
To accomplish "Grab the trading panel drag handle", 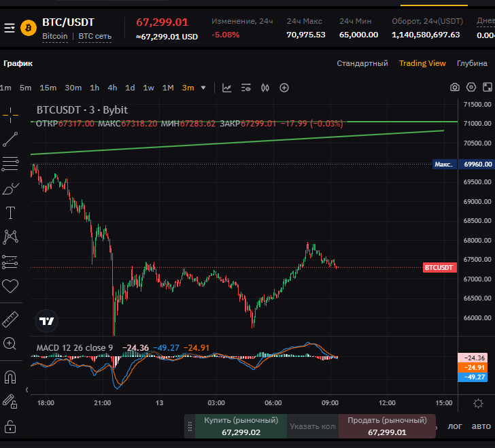I will pos(190,426).
